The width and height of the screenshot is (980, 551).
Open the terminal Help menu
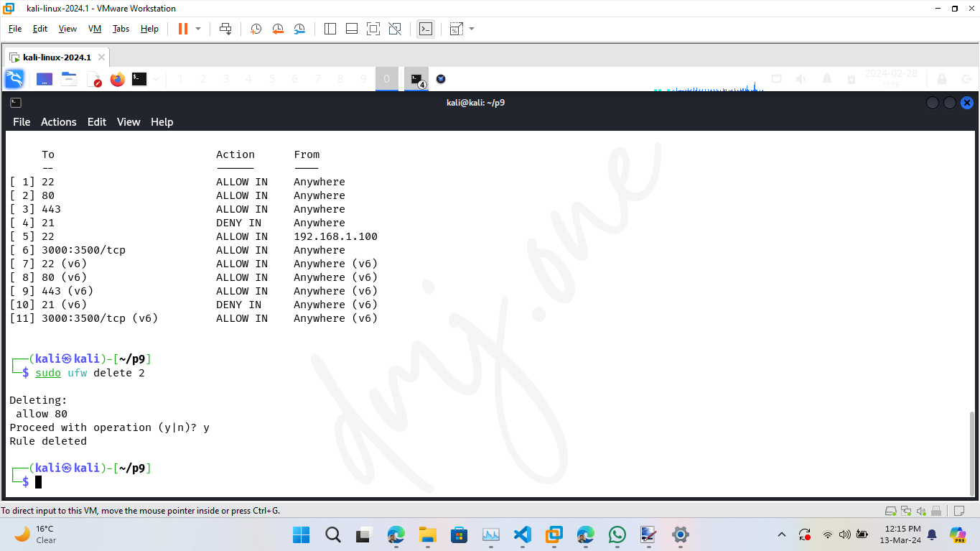[162, 122]
